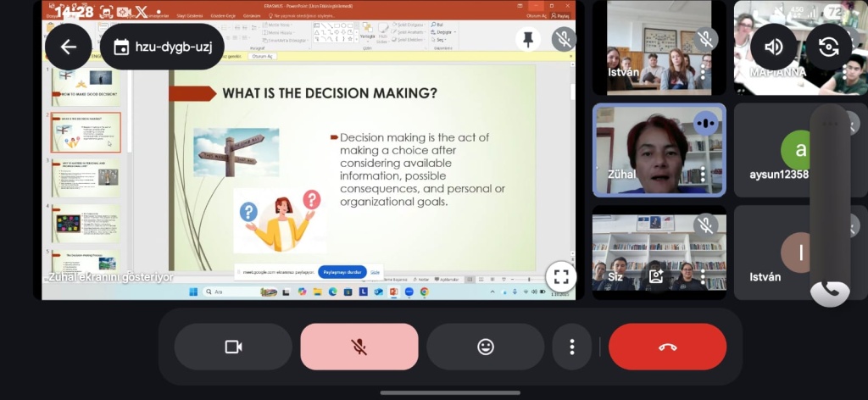Open more options in call controls

click(572, 347)
